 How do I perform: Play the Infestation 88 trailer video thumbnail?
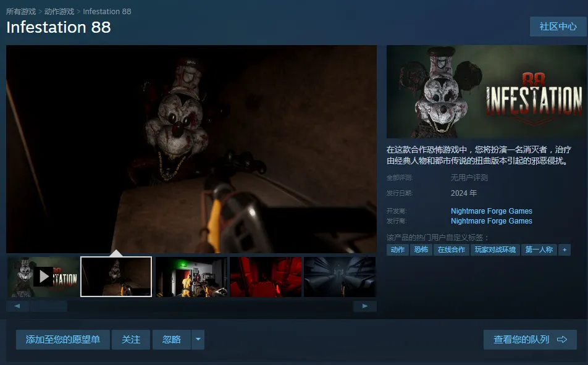pos(43,277)
